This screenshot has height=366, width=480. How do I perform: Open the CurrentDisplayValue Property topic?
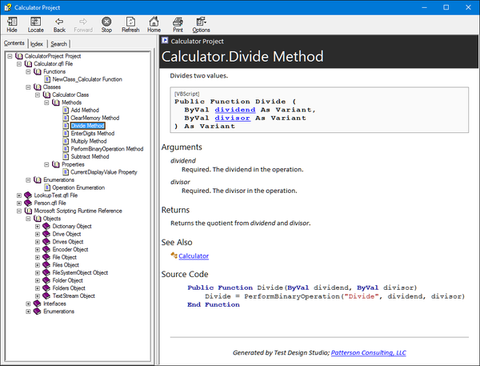104,172
